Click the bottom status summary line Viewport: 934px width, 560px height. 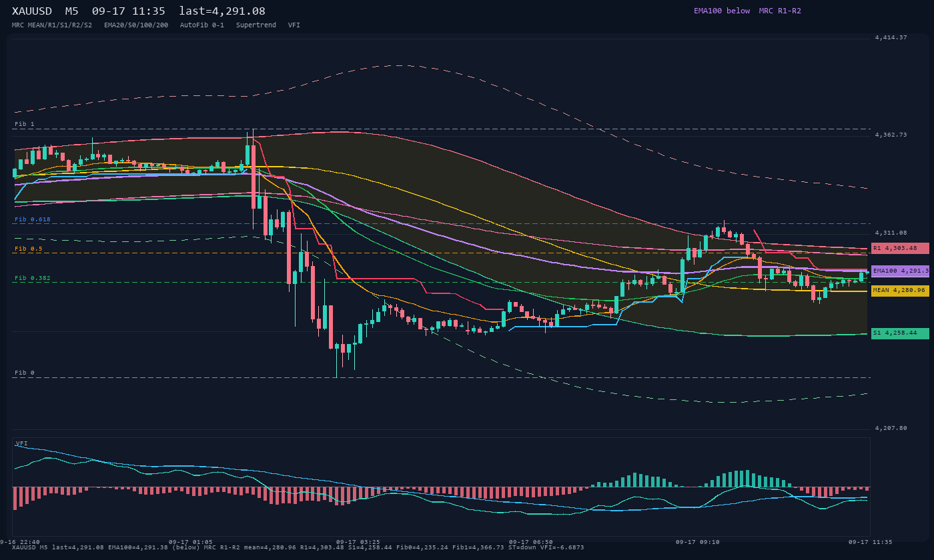[298, 547]
